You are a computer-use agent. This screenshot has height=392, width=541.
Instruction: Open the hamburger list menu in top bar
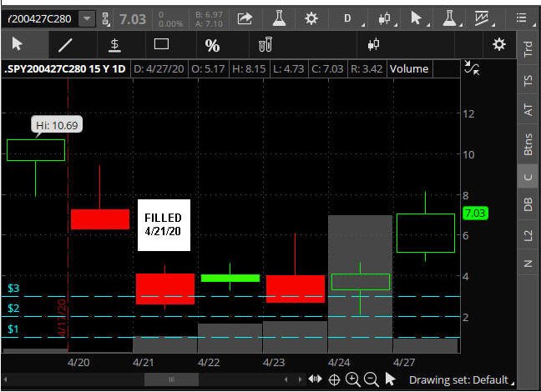point(522,18)
